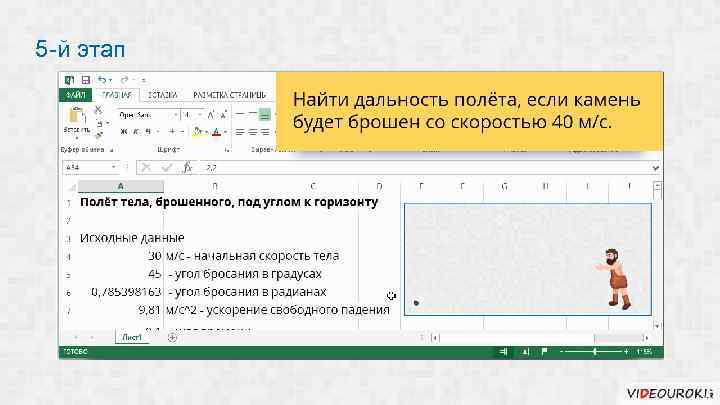Screen dimensions: 720x405
Task: Toggle bold (Ж) formatting
Action: (x=123, y=132)
